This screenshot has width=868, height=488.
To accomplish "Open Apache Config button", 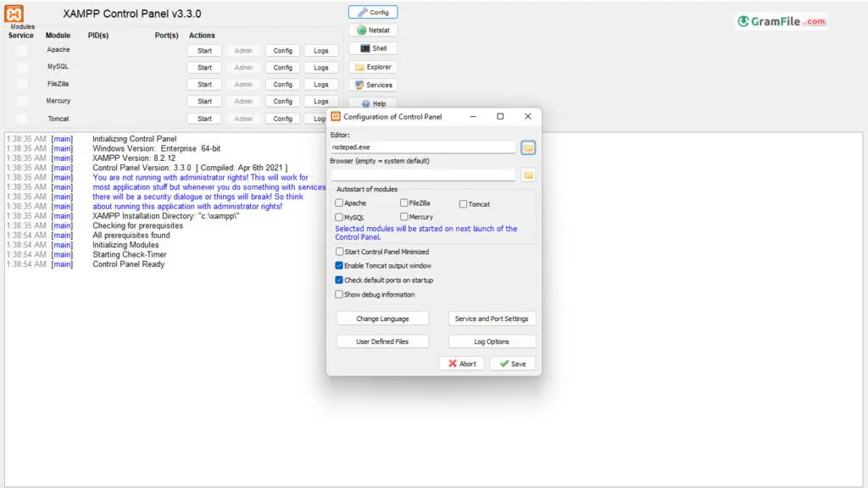I will coord(283,50).
